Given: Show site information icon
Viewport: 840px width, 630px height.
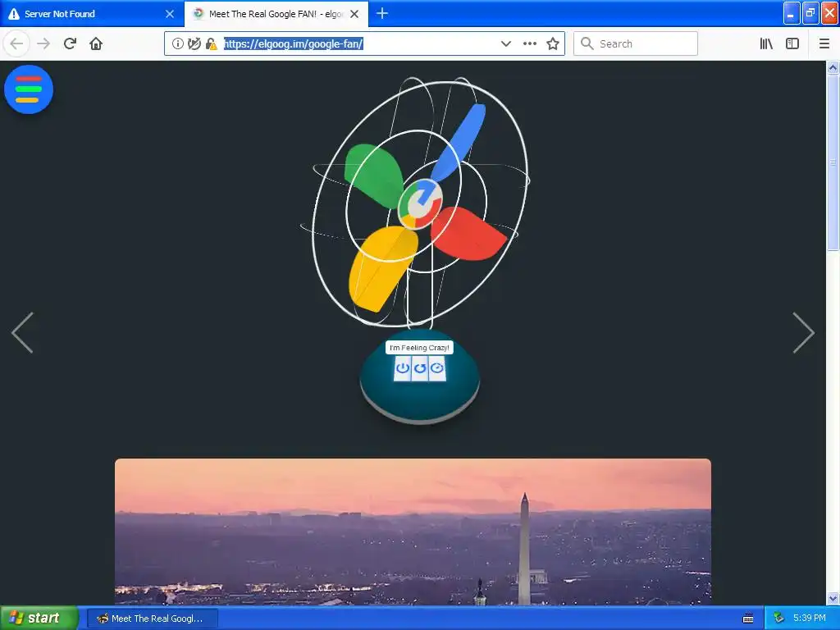Looking at the screenshot, I should pyautogui.click(x=178, y=44).
